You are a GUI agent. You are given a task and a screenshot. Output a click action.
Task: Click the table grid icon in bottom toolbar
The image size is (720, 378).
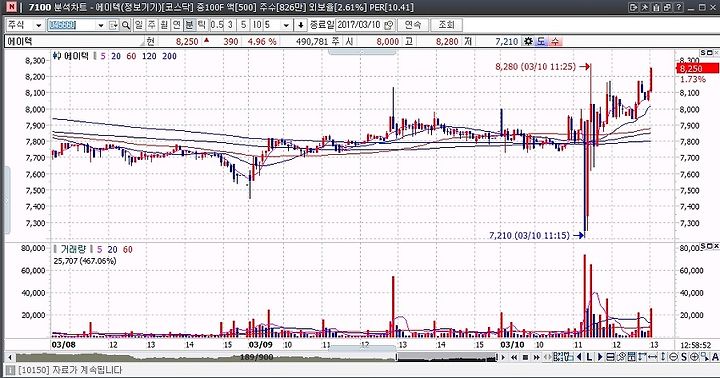pyautogui.click(x=632, y=357)
